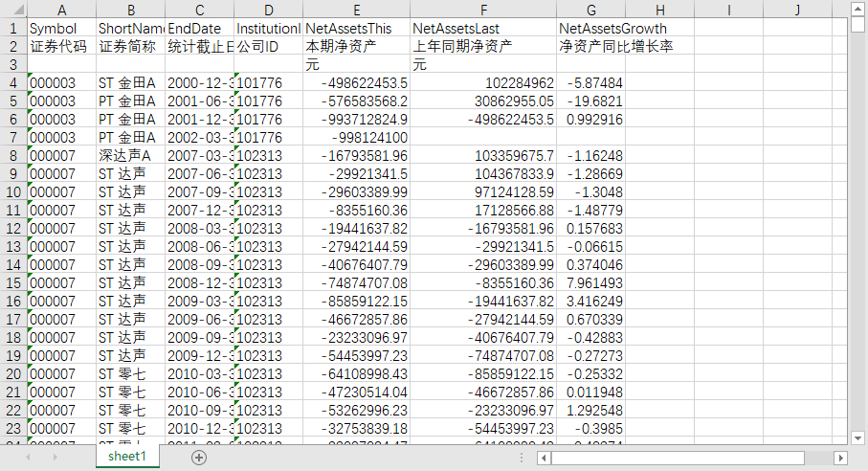The width and height of the screenshot is (868, 471).
Task: Select cell with value 103359675.7
Action: coord(483,155)
